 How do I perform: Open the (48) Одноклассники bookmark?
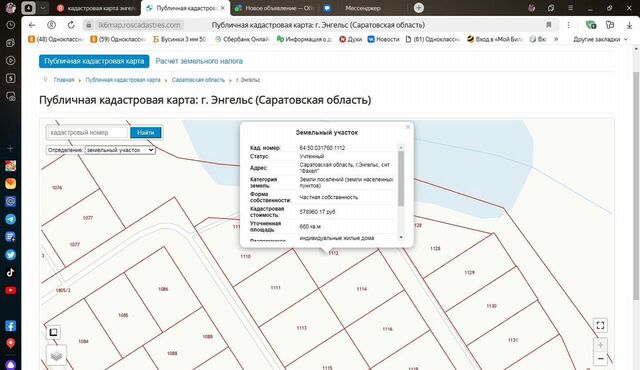click(56, 39)
